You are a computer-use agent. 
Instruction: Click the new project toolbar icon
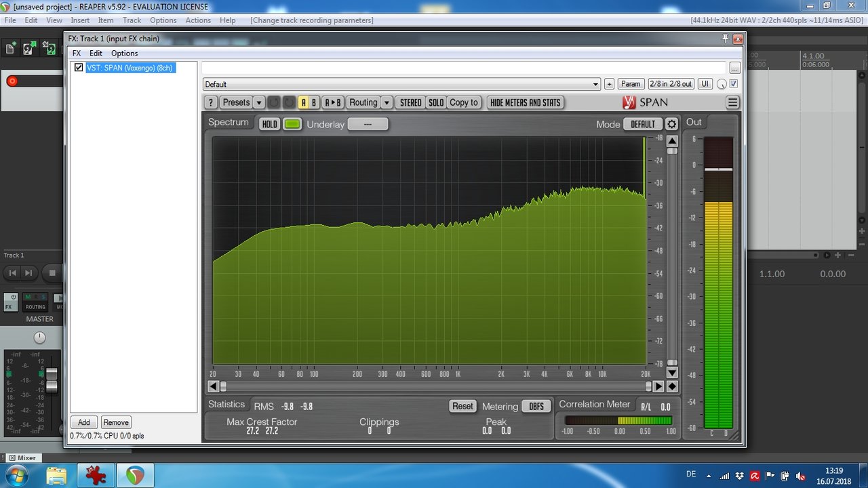10,48
